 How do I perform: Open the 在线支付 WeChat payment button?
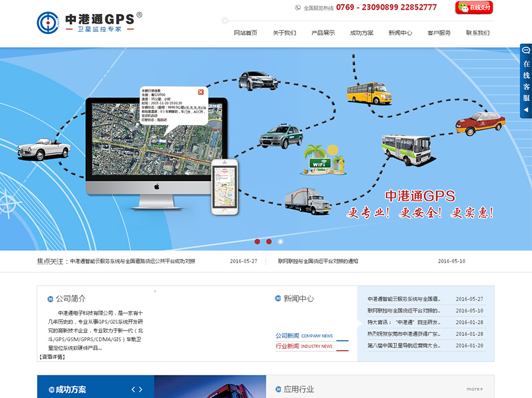click(x=474, y=7)
